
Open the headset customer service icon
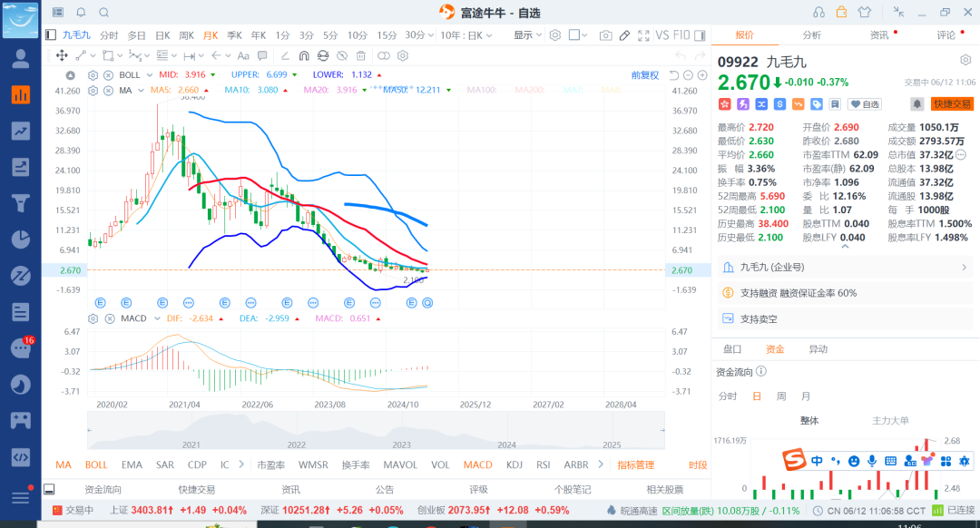click(x=818, y=12)
